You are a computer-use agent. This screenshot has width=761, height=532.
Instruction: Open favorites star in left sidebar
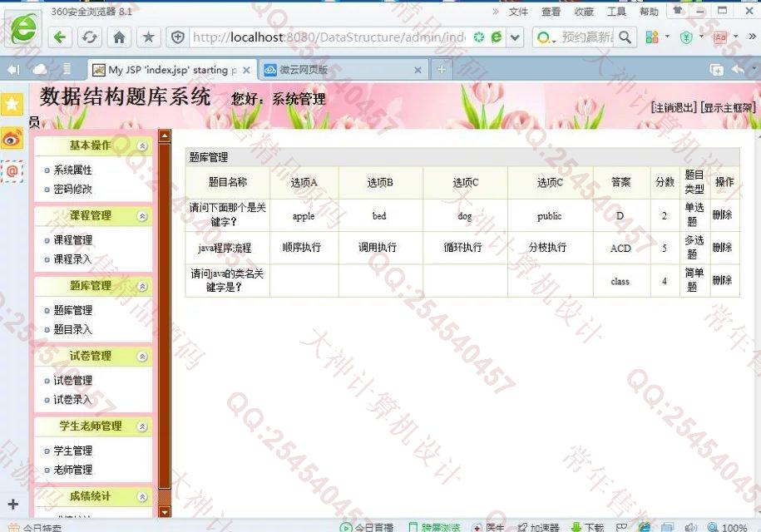[12, 103]
